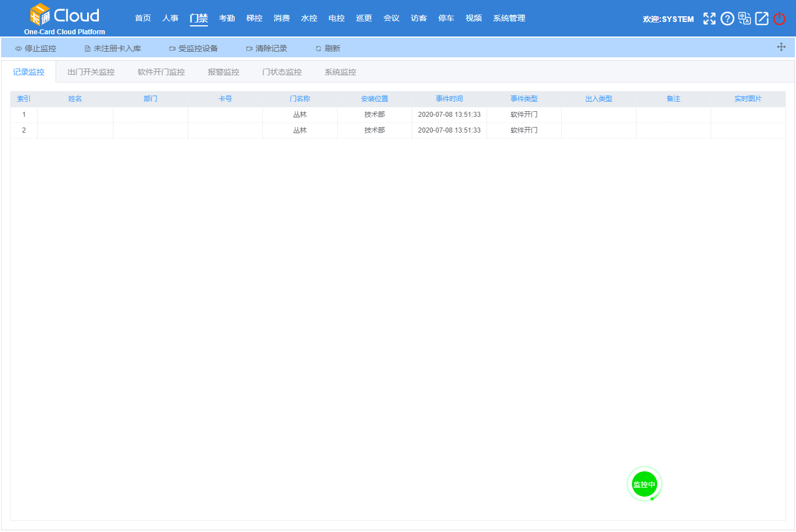Open 考勤 in top navigation menu
This screenshot has width=796, height=532.
point(227,19)
